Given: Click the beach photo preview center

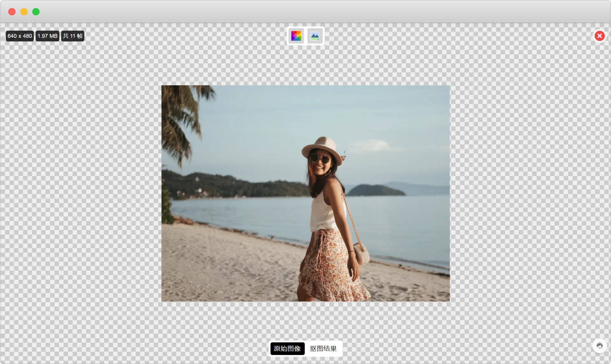Looking at the screenshot, I should tap(305, 193).
